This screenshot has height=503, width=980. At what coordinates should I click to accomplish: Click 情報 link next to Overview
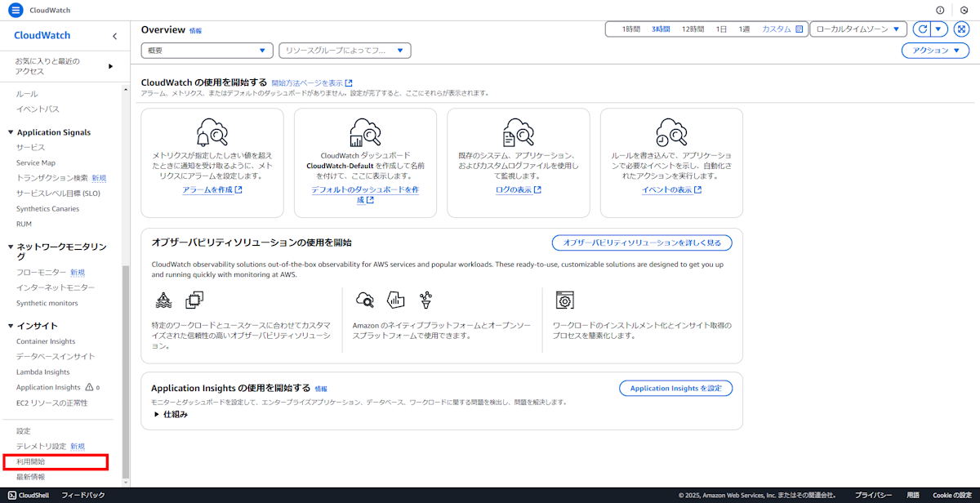195,30
